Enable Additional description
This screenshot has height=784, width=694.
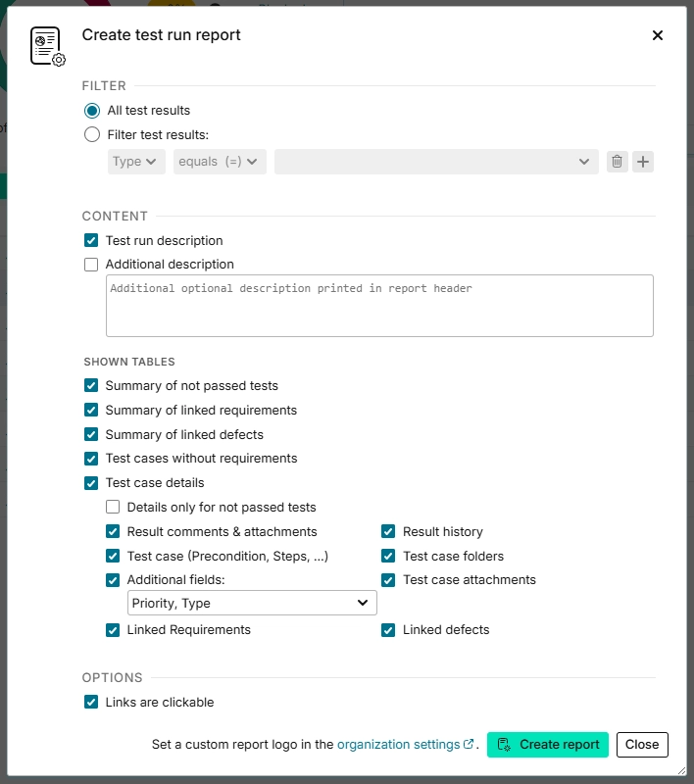point(91,264)
